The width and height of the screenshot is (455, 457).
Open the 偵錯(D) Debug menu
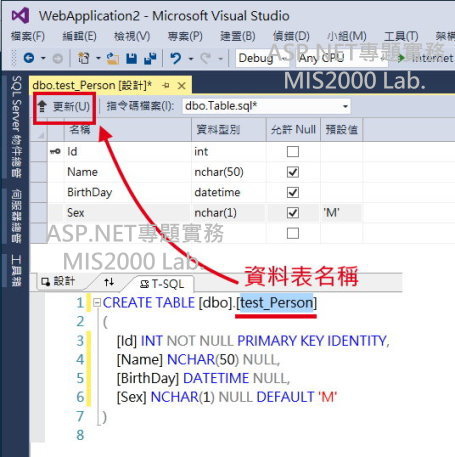click(x=291, y=36)
